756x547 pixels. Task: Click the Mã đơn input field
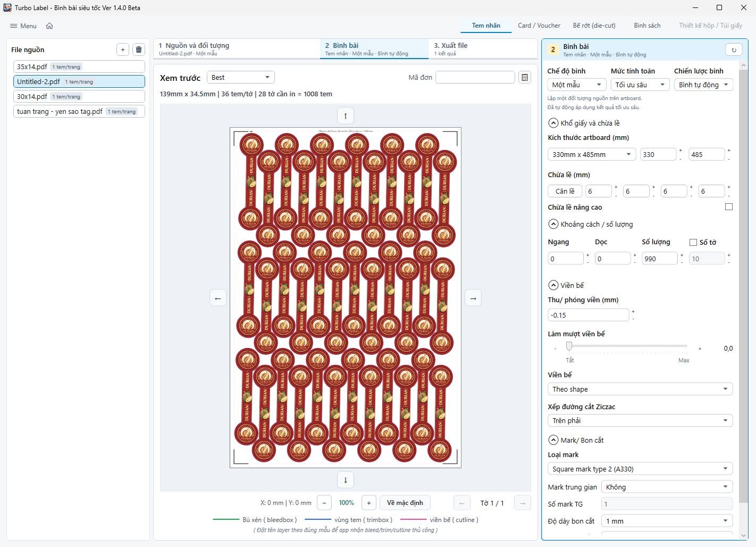pyautogui.click(x=475, y=78)
